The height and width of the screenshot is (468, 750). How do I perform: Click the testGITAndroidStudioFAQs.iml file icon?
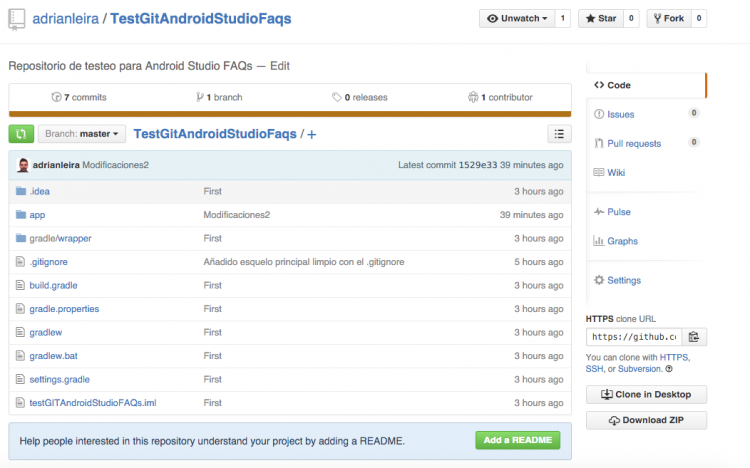[20, 402]
